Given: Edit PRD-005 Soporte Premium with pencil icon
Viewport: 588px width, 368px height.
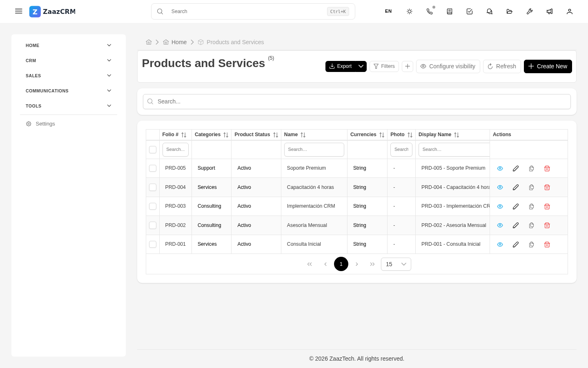Looking at the screenshot, I should pyautogui.click(x=516, y=168).
